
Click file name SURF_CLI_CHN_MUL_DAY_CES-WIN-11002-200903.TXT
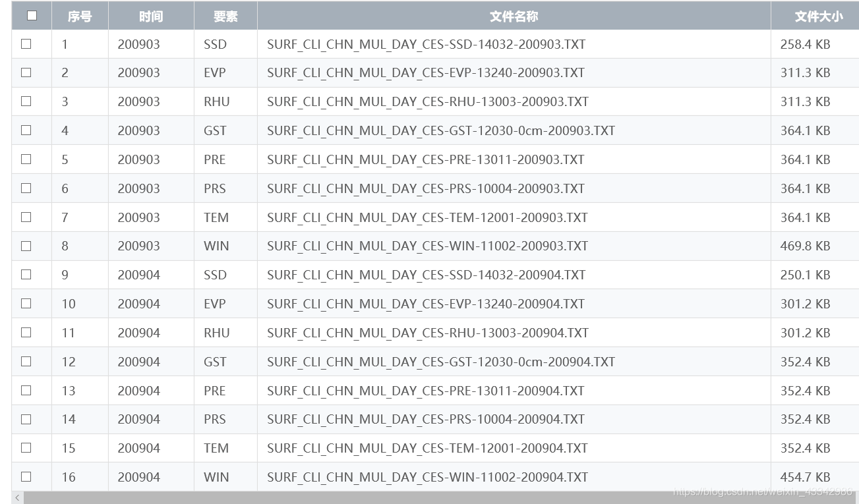click(x=427, y=246)
